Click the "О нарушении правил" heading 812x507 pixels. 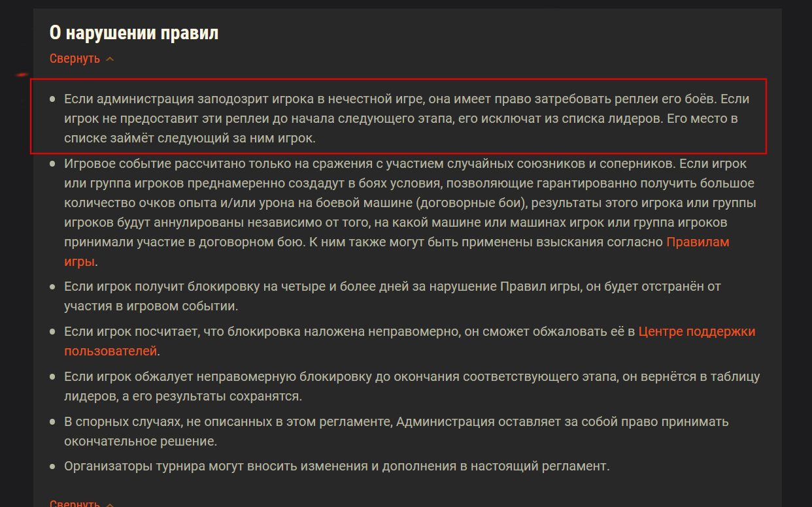click(x=134, y=33)
